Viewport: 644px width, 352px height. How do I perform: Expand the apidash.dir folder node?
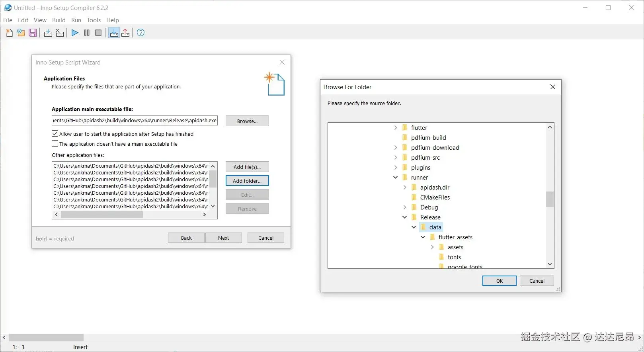[x=404, y=187]
